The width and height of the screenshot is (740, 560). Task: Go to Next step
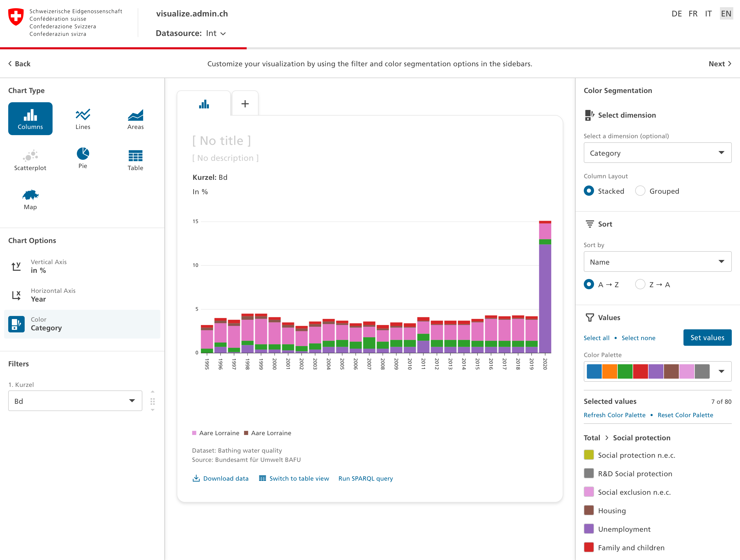(720, 63)
